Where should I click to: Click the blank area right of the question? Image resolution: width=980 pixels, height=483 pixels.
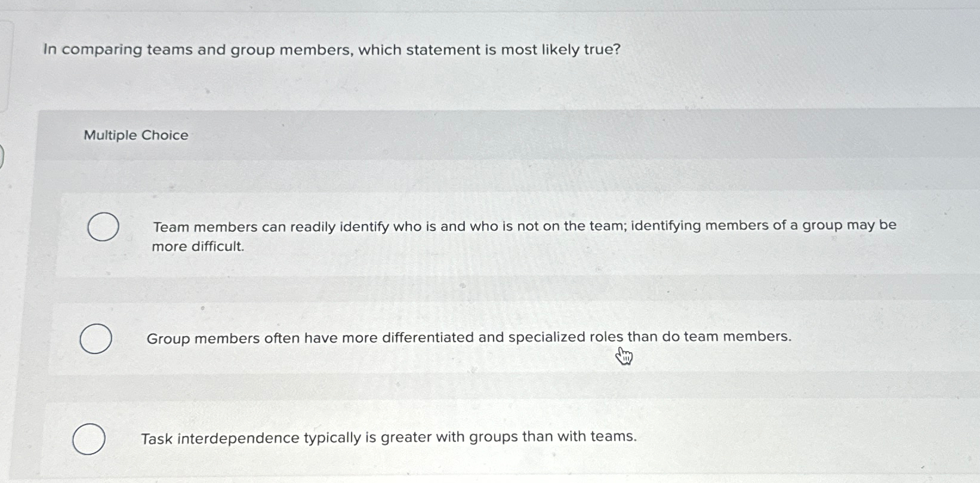[776, 51]
